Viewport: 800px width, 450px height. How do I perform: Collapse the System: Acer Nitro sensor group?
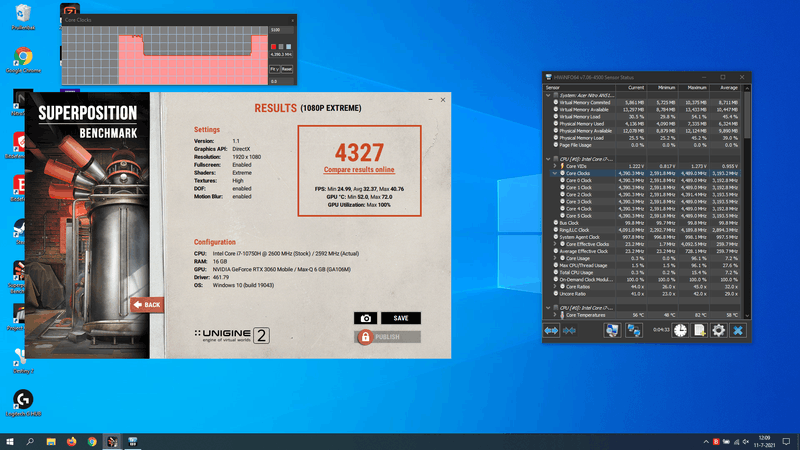(548, 95)
